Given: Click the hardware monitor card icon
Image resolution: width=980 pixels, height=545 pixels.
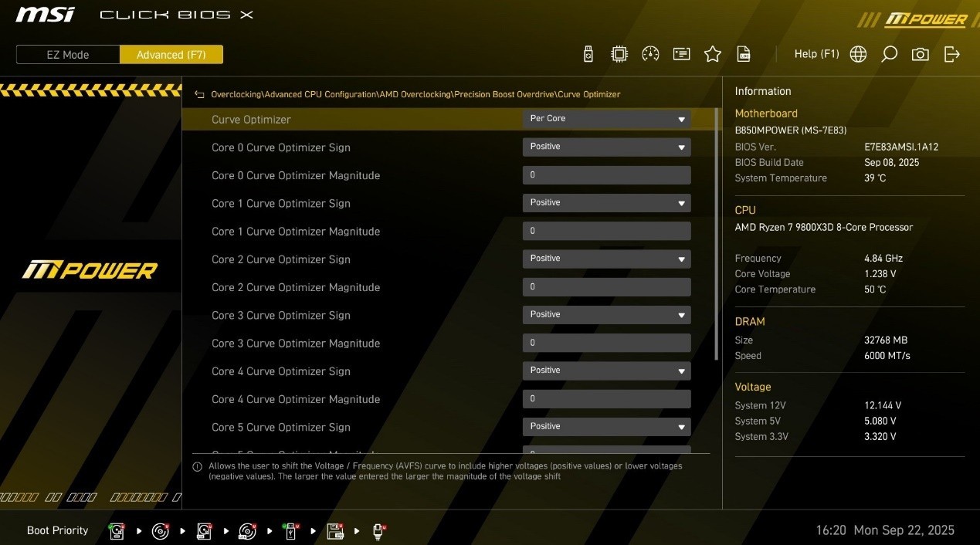Looking at the screenshot, I should click(x=681, y=54).
